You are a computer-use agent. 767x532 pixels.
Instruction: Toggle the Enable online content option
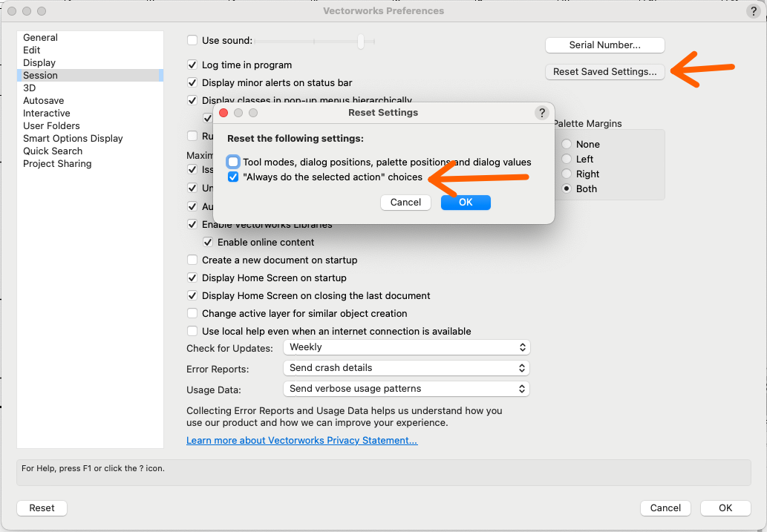coord(208,243)
